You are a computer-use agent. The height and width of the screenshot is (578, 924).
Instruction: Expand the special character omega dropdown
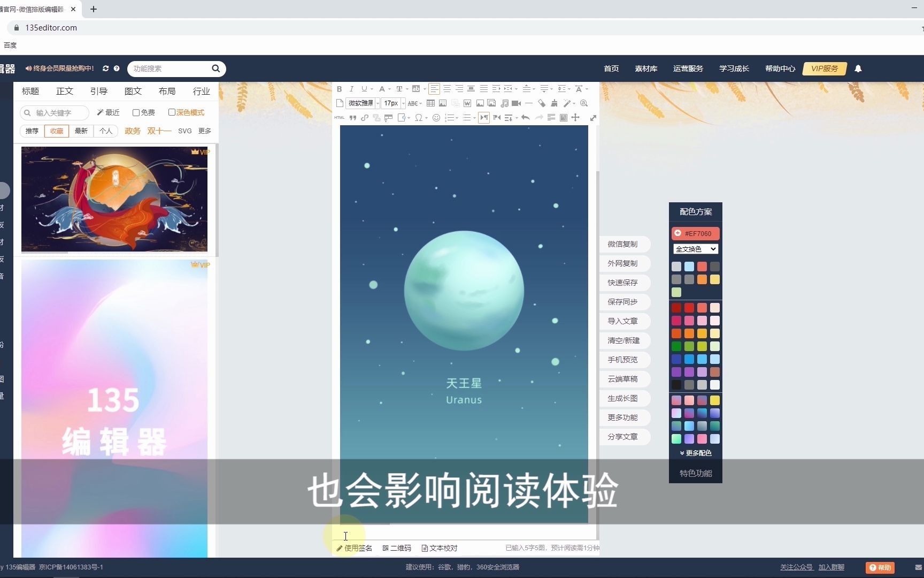426,118
